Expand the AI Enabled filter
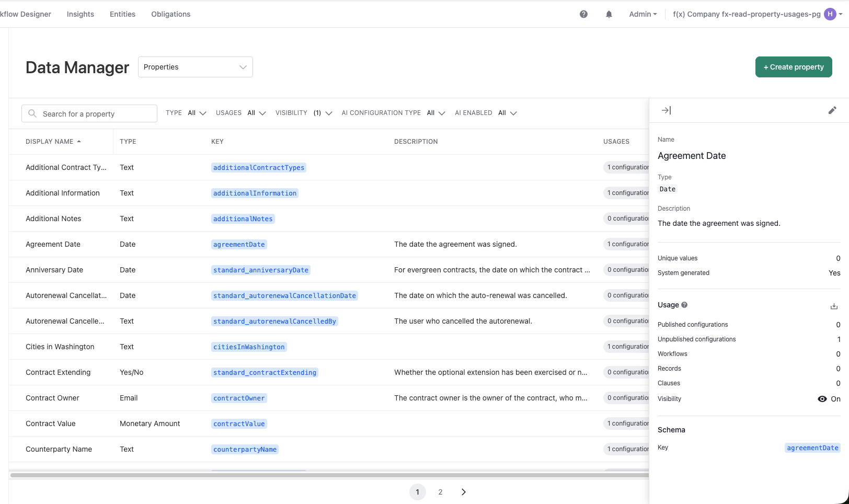The height and width of the screenshot is (504, 849). (486, 113)
